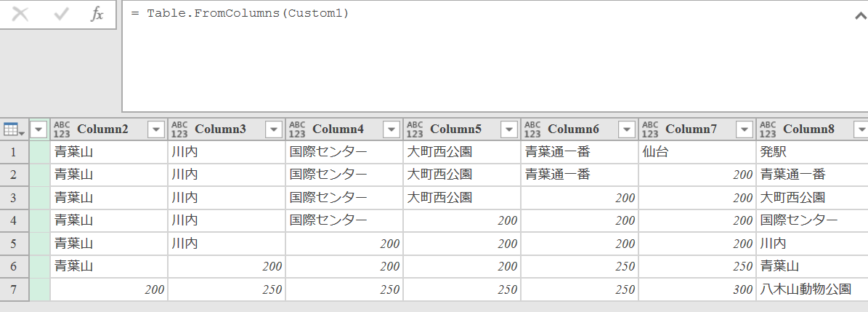The height and width of the screenshot is (312, 868).
Task: Click 青葉通一番 in Column6 row 1
Action: tap(579, 152)
